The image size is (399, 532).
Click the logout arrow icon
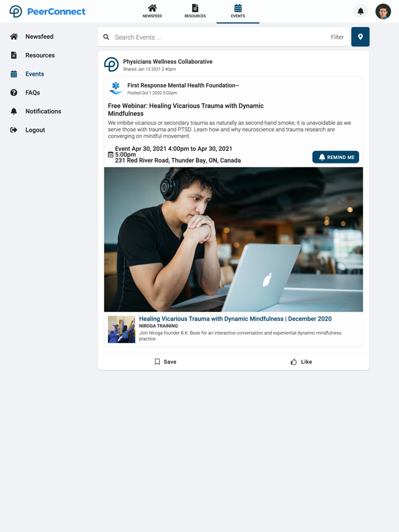pyautogui.click(x=14, y=130)
